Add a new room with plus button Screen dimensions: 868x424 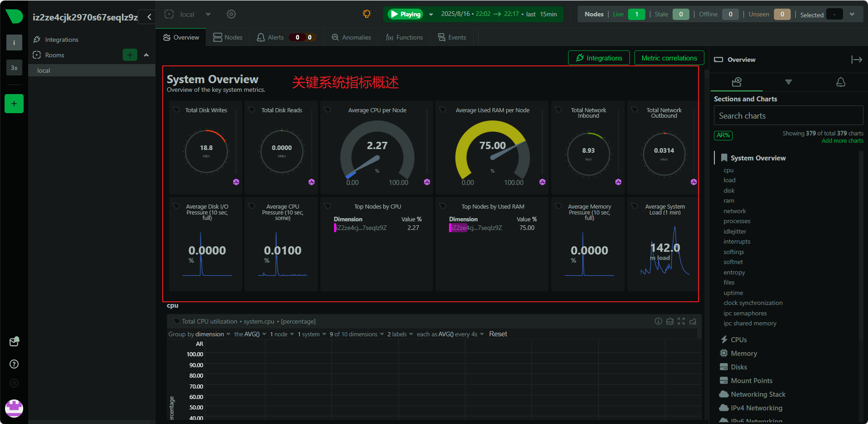click(130, 55)
